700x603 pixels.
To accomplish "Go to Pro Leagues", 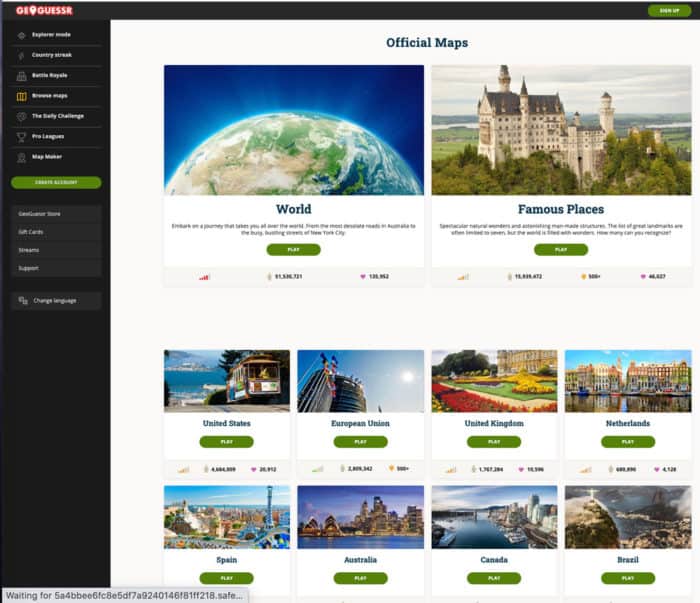I will pos(57,137).
